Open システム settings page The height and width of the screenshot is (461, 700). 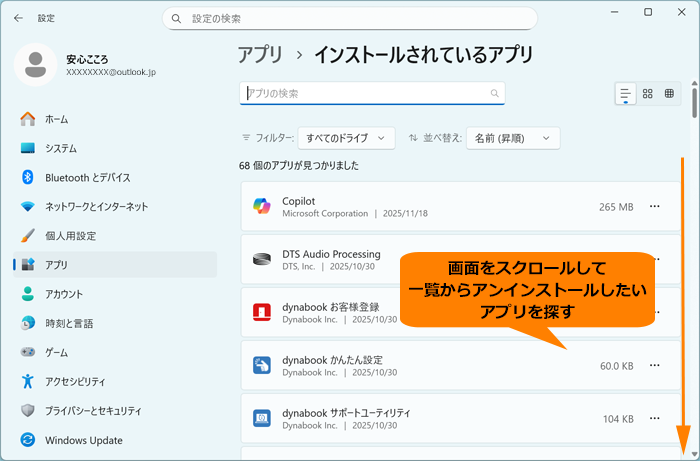point(115,148)
